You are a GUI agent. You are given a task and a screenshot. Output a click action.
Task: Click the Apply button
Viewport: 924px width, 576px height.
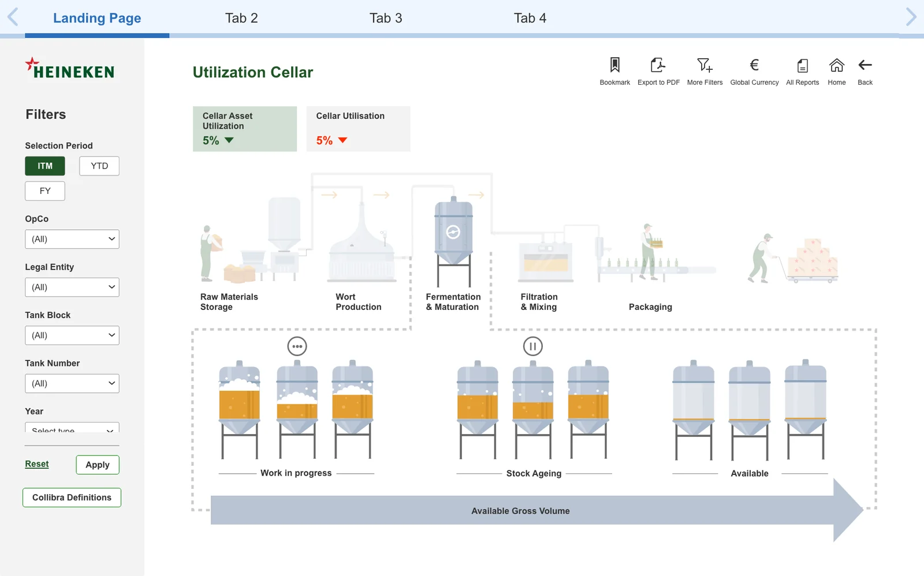coord(98,465)
